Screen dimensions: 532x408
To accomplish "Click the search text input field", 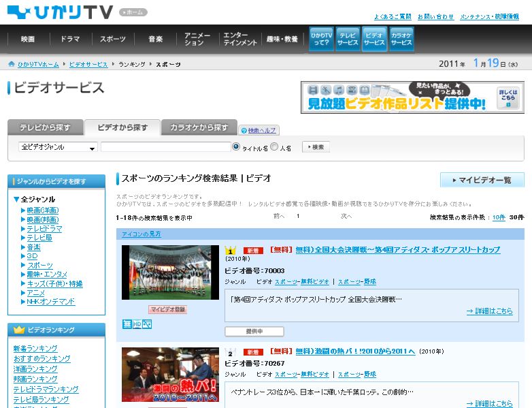I will (x=166, y=147).
